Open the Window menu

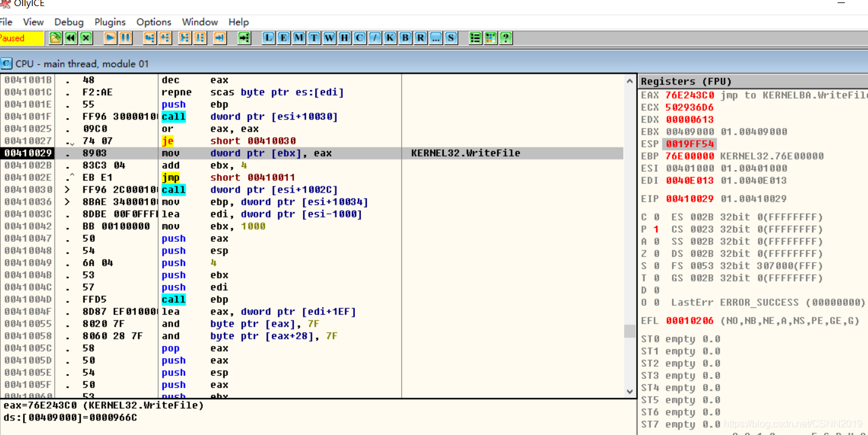pyautogui.click(x=200, y=22)
